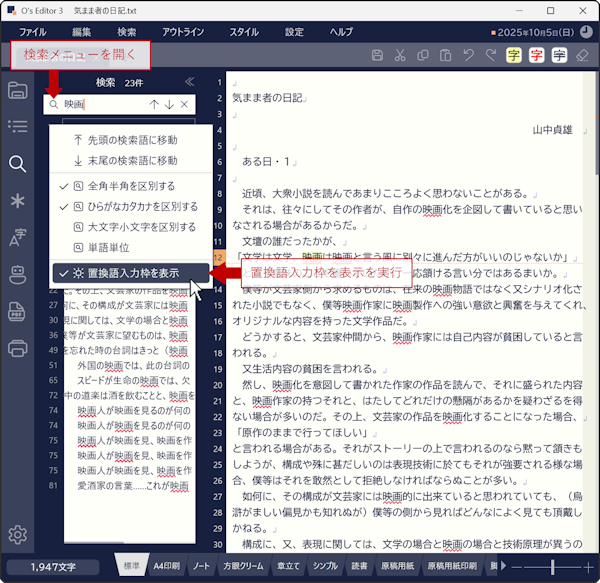Screen dimensions: 600x583
Task: Click 先頭の検索語に移動
Action: click(132, 140)
